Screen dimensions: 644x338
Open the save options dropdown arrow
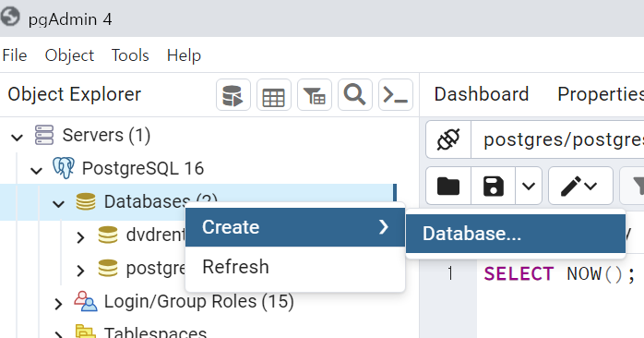pos(529,186)
